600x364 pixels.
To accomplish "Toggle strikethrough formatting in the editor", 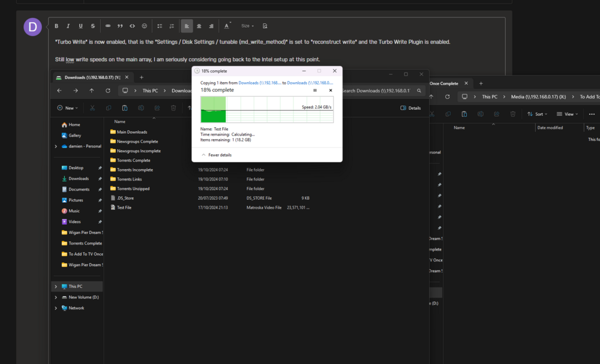I will pyautogui.click(x=92, y=26).
